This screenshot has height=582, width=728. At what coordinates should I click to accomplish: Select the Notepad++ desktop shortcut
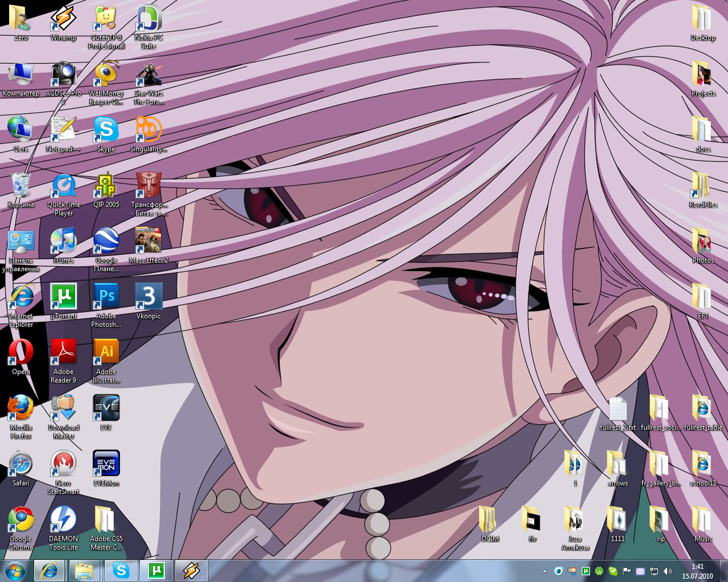(63, 134)
